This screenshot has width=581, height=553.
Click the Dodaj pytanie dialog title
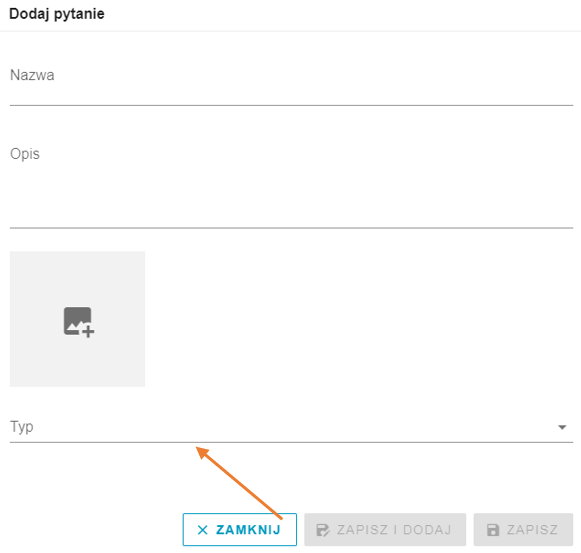click(x=57, y=14)
